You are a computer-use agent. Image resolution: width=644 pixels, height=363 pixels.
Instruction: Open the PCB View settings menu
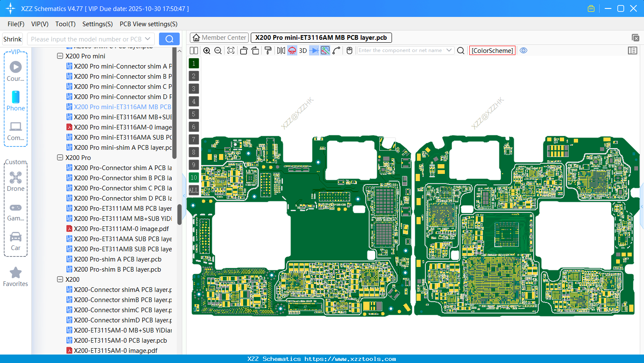coord(148,24)
